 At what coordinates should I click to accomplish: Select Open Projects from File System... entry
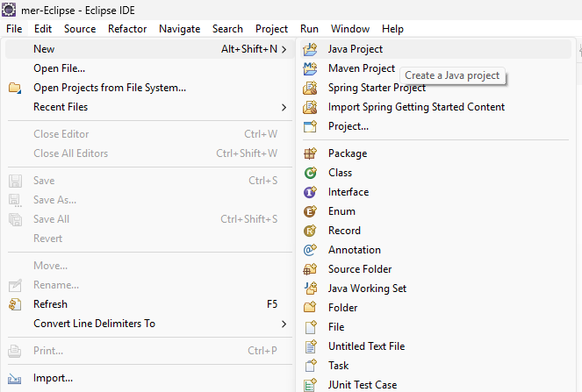(149, 88)
